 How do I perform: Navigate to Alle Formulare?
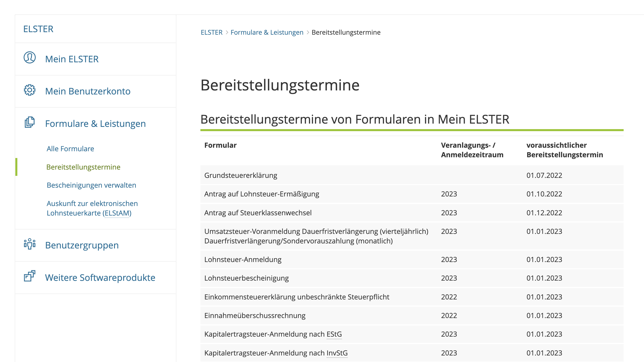pyautogui.click(x=70, y=149)
